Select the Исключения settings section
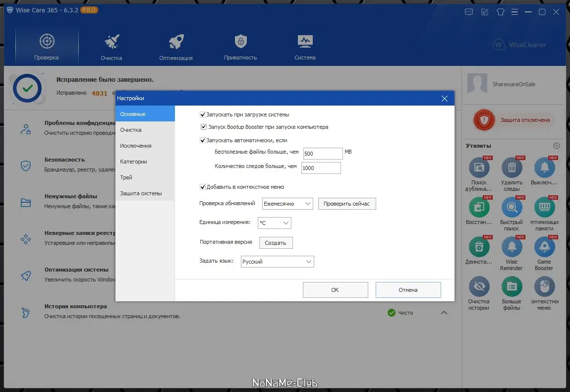 click(x=137, y=145)
